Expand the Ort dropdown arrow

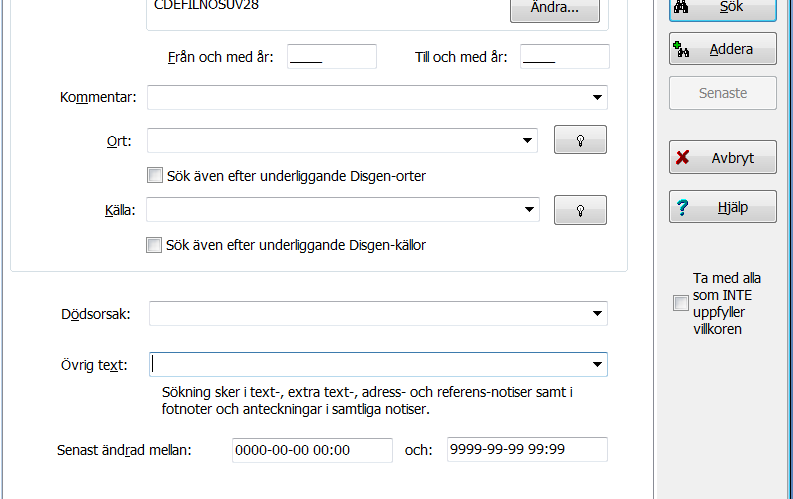pyautogui.click(x=527, y=141)
